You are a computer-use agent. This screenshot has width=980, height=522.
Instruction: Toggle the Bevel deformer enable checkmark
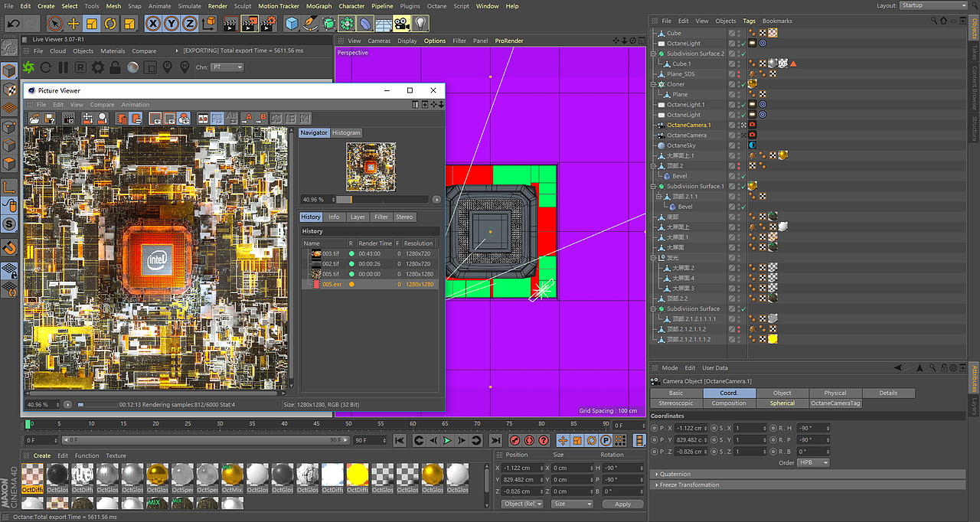pos(743,175)
